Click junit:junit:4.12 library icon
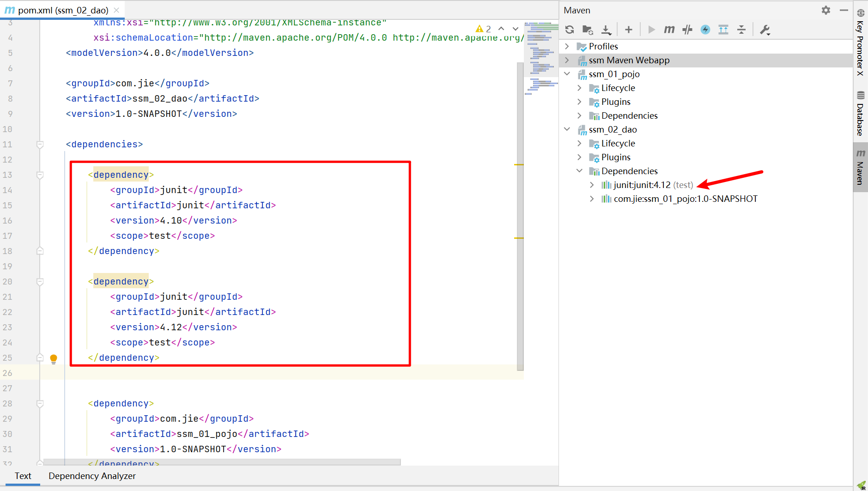Viewport: 868px width, 491px height. (606, 185)
